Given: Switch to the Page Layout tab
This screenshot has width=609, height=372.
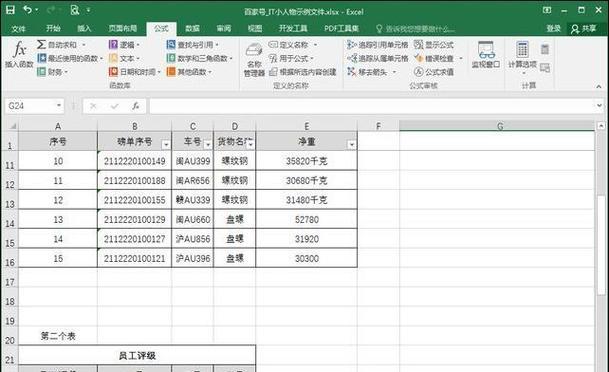Looking at the screenshot, I should (122, 28).
